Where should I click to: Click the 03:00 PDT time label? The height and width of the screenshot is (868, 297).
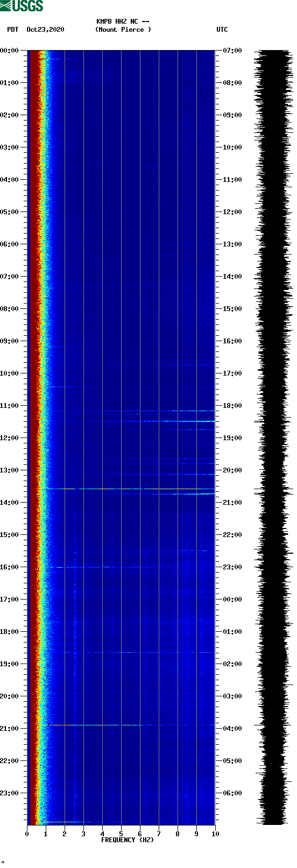pos(9,147)
